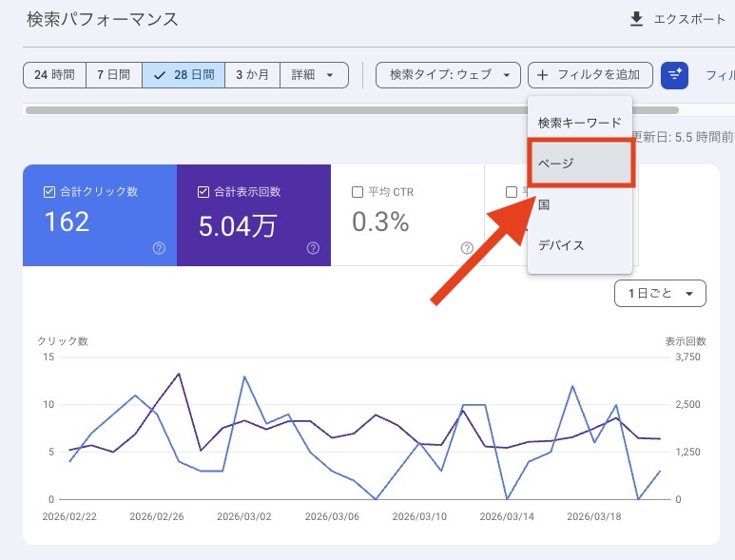Viewport: 735px width, 560px height.
Task: Select the 7 日間 date range
Action: pyautogui.click(x=114, y=75)
